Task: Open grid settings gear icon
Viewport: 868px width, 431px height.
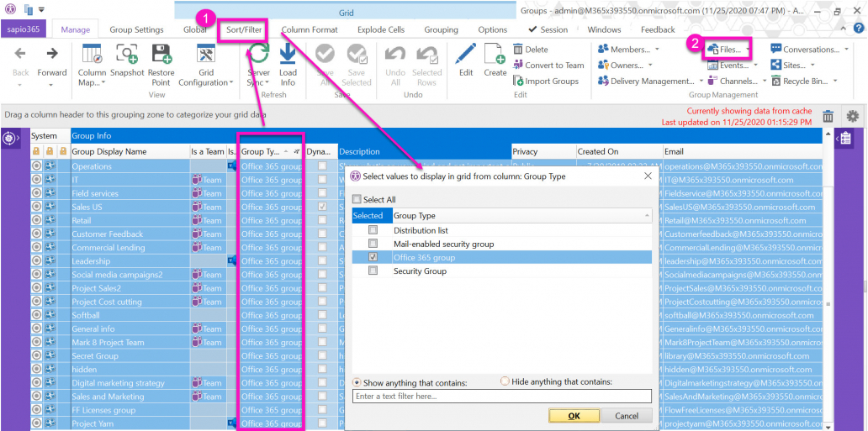Action: pos(853,116)
